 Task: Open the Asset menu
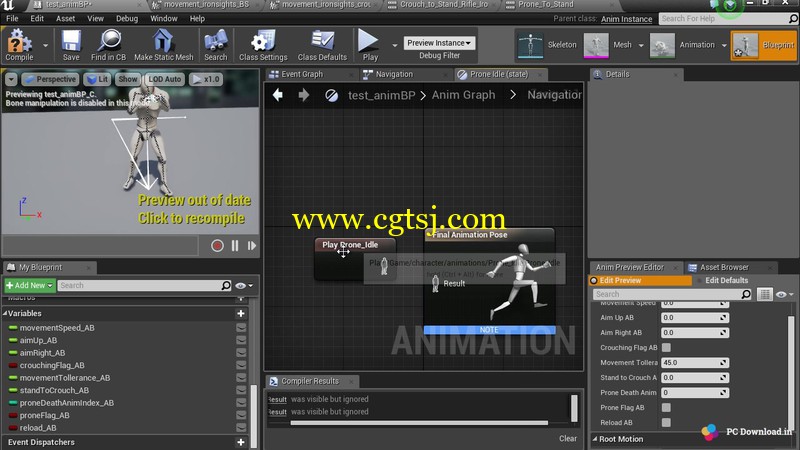pyautogui.click(x=65, y=18)
